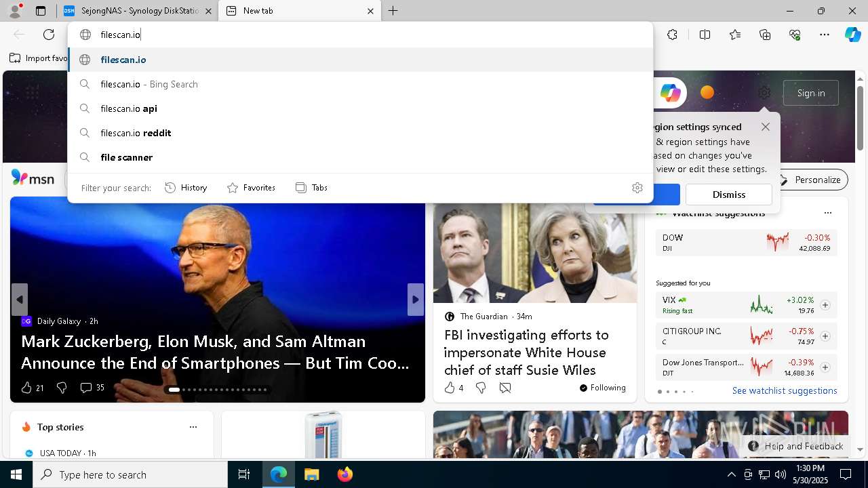Open tab actions menu icon
The image size is (868, 488).
[x=41, y=11]
